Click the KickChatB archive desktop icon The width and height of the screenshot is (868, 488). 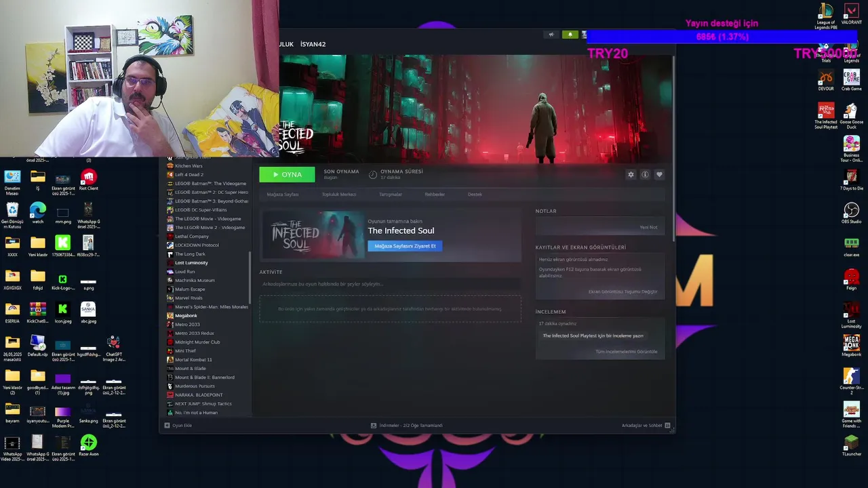click(x=38, y=312)
